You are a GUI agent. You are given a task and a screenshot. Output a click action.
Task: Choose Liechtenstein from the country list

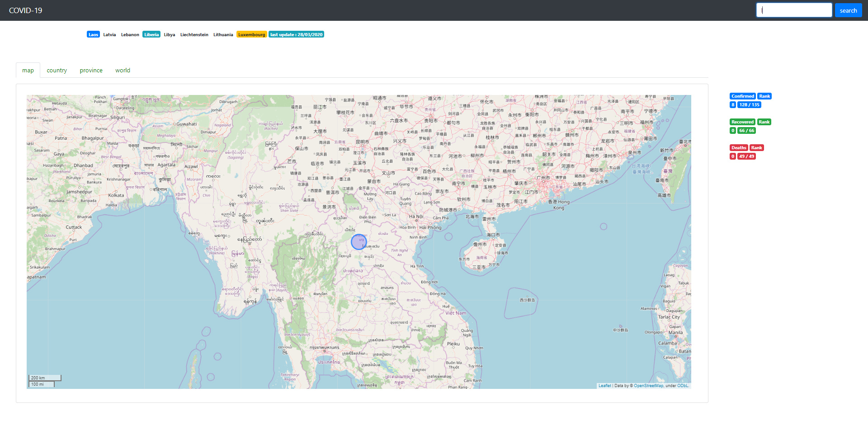click(194, 34)
